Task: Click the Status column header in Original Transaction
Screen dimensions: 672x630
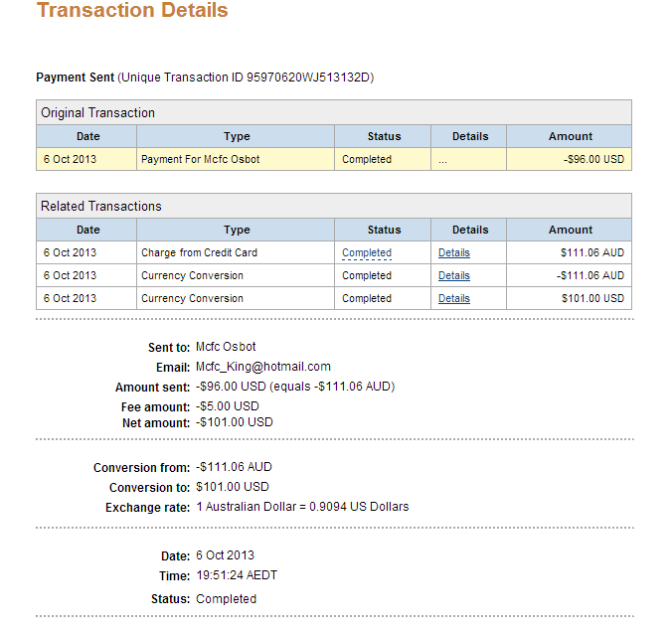Action: coord(384,136)
